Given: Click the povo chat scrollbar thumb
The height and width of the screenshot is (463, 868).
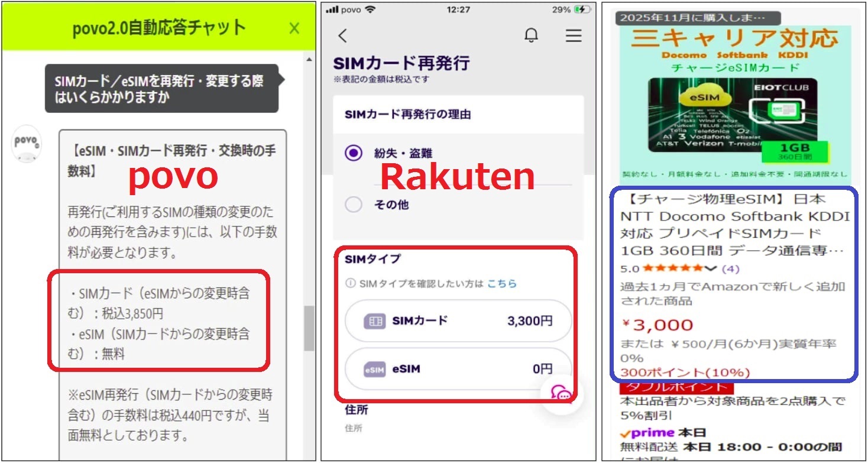Looking at the screenshot, I should tap(309, 329).
